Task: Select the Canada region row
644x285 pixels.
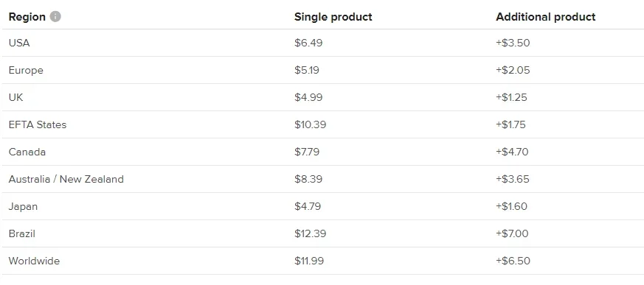Action: [x=322, y=152]
